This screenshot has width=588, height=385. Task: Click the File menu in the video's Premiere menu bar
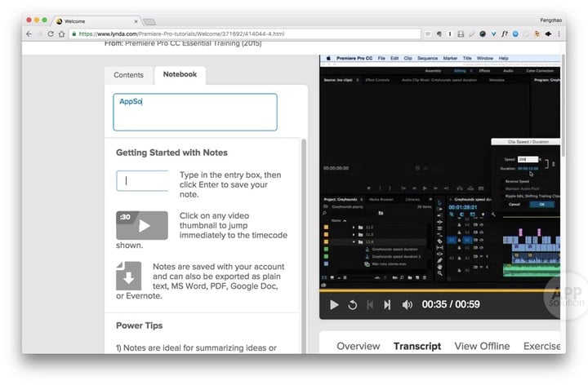click(381, 58)
